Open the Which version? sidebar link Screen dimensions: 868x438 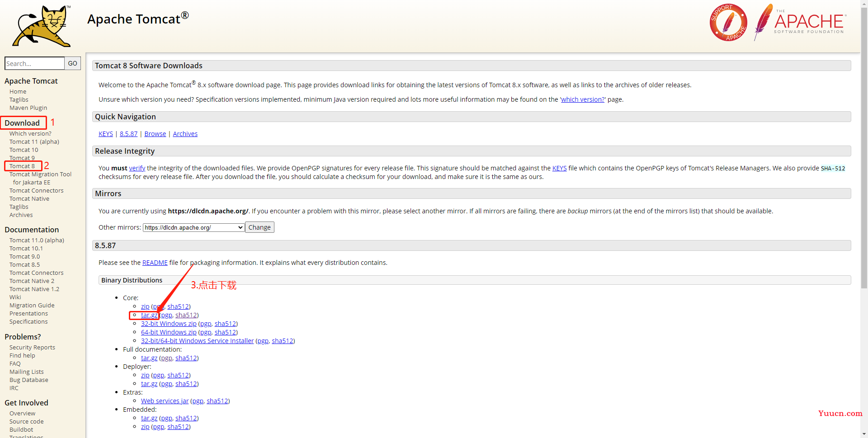[x=30, y=133]
